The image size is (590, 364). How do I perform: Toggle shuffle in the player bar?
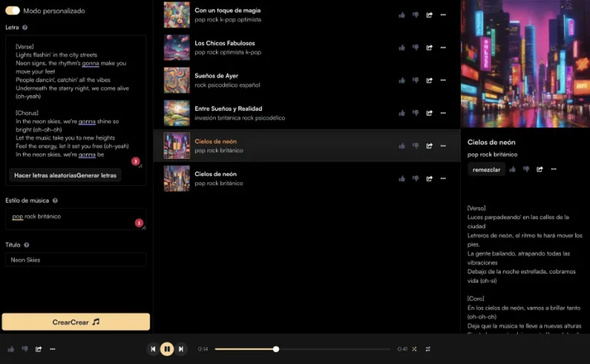click(414, 349)
